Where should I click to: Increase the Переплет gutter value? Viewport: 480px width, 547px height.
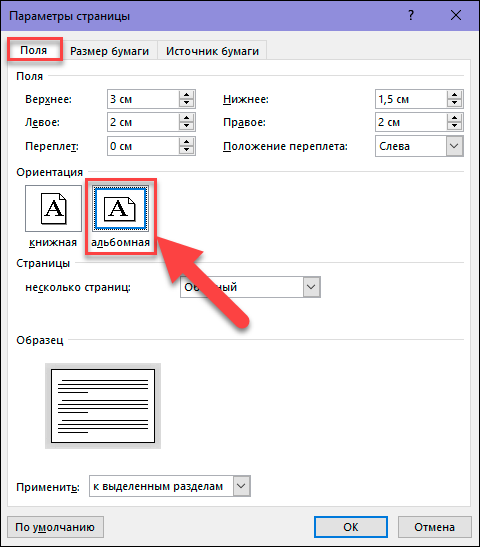187,142
